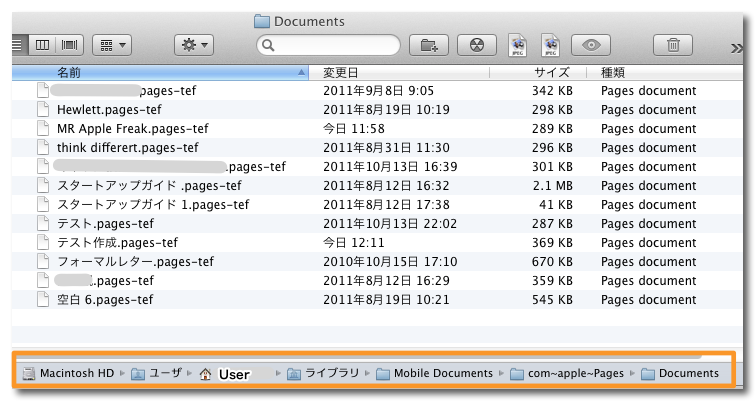755x401 pixels.
Task: Open the gear action menu
Action: pos(194,45)
